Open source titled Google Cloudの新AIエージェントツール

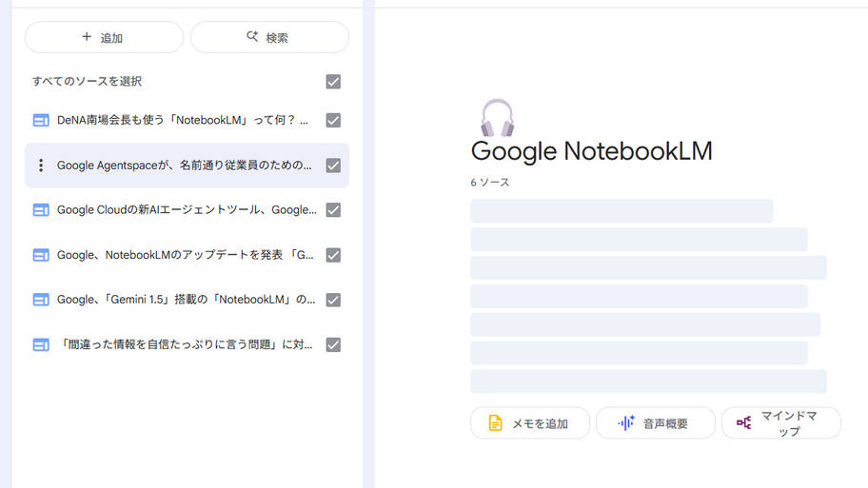point(187,209)
